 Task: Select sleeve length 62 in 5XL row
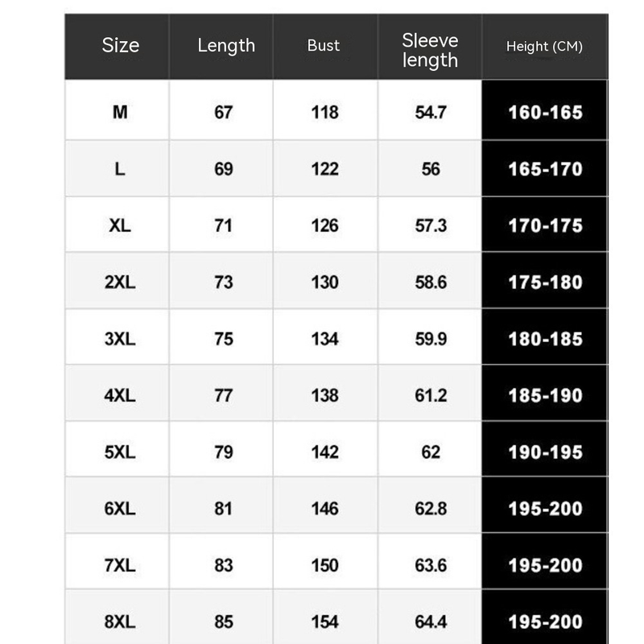click(431, 452)
